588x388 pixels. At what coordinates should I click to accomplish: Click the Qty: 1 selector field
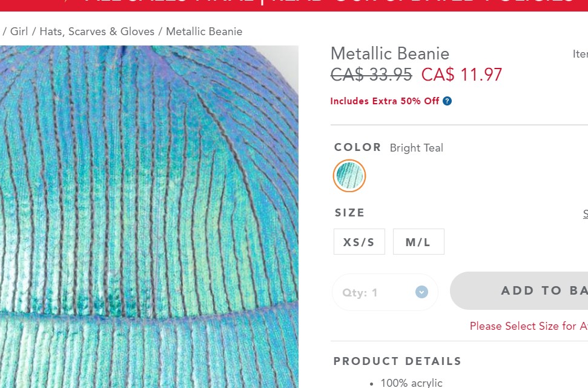385,292
